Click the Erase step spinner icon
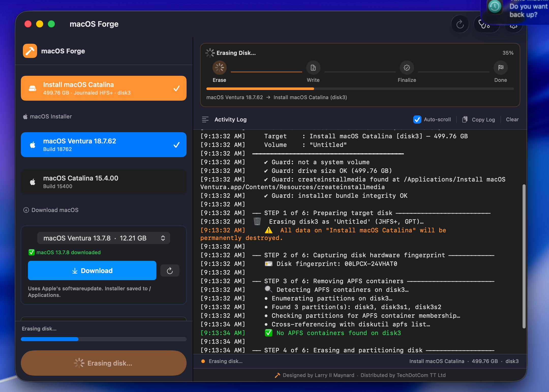Screen dimensions: 549x392 tap(219, 68)
